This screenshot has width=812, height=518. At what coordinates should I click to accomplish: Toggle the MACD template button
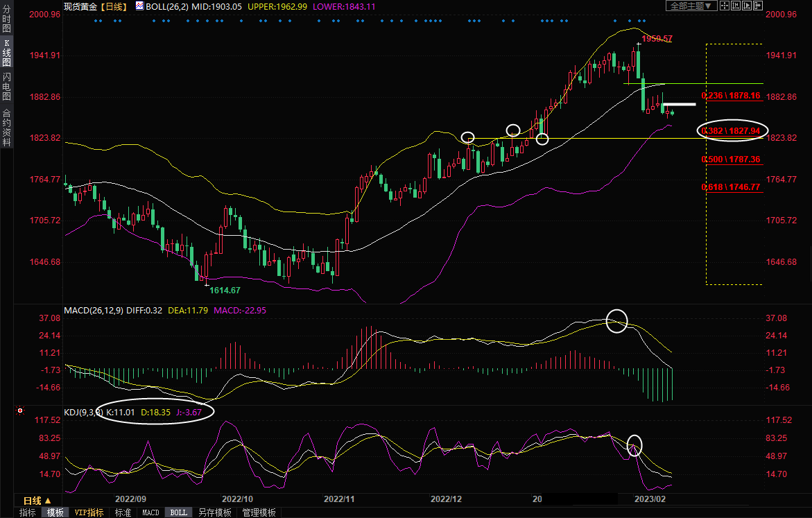(x=150, y=513)
